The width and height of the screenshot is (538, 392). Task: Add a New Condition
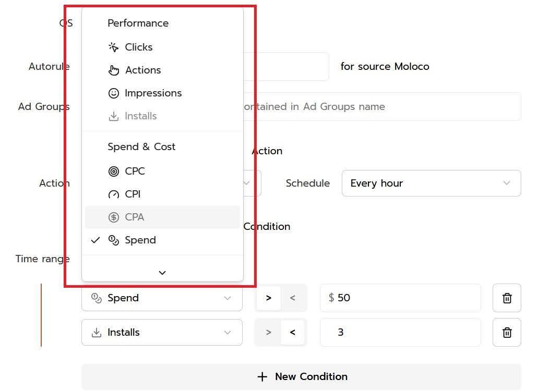[x=301, y=376]
